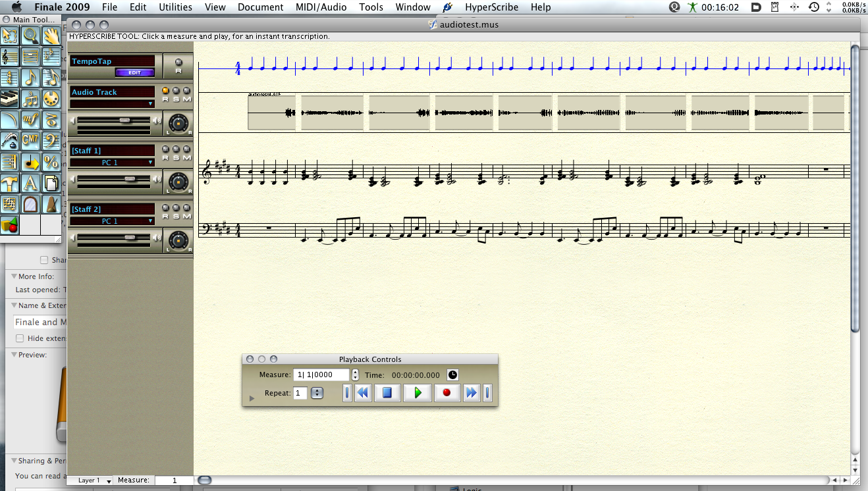Click the Audio Track volume slider handle
The image size is (868, 491).
124,120
